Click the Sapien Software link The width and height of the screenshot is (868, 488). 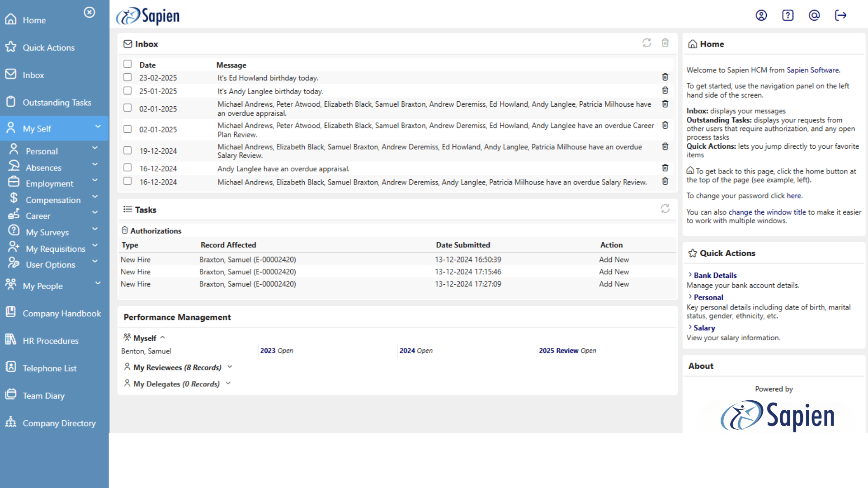(812, 70)
